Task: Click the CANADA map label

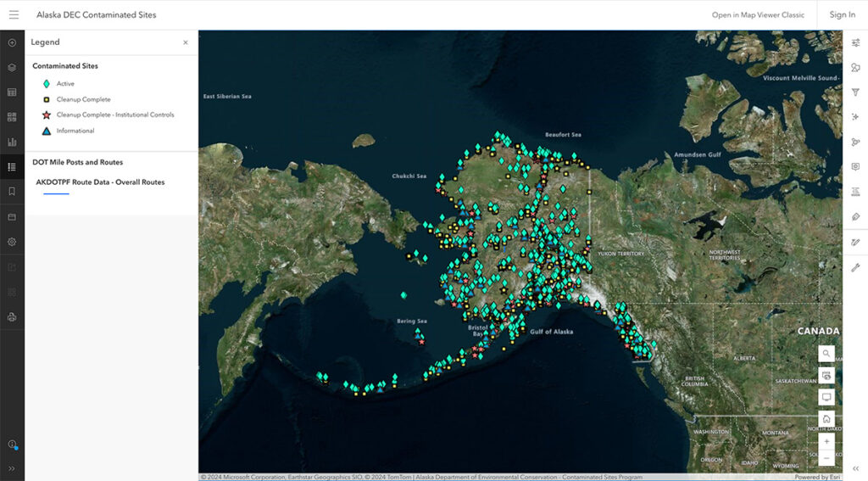Action: click(x=818, y=331)
